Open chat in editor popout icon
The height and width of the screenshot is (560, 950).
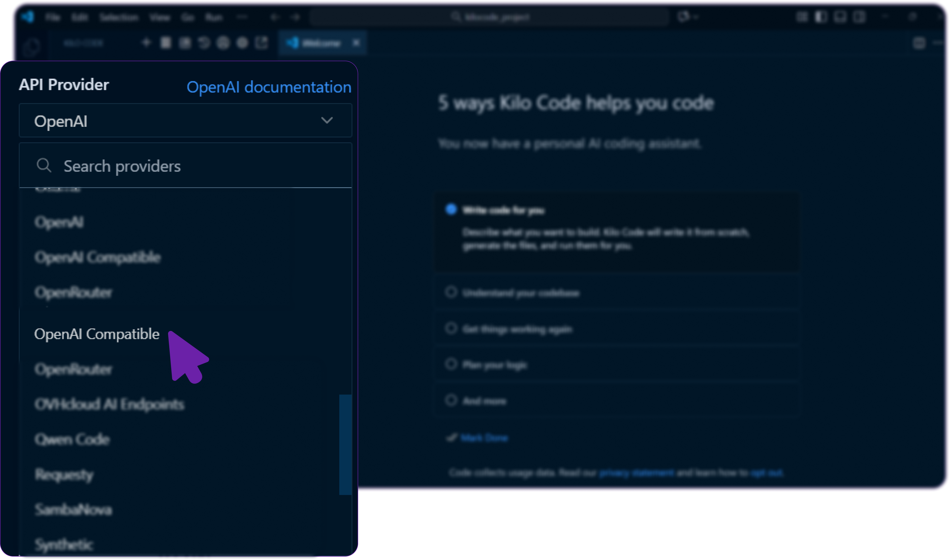pyautogui.click(x=262, y=42)
